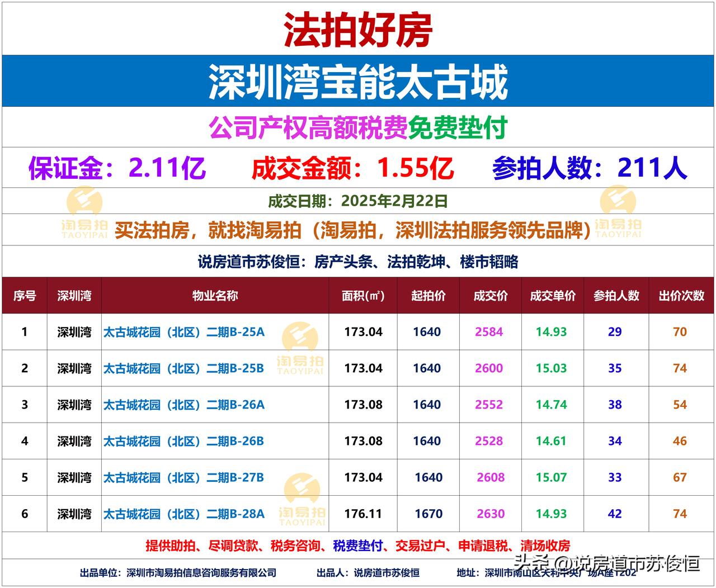Click the services line starting 提供助拍、尽调贷款
Image resolution: width=716 pixels, height=588 pixels.
pos(358,546)
